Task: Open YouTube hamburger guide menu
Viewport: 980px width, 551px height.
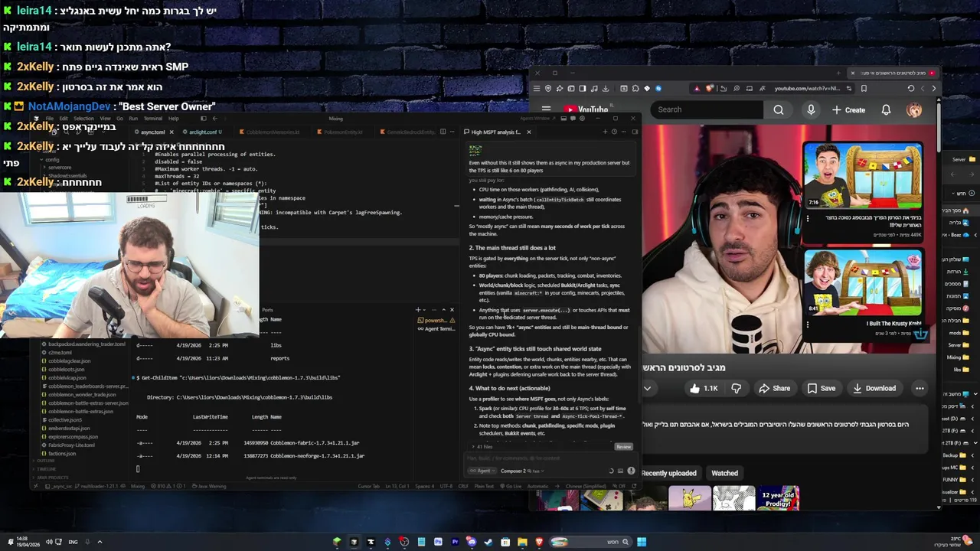Action: [x=546, y=109]
